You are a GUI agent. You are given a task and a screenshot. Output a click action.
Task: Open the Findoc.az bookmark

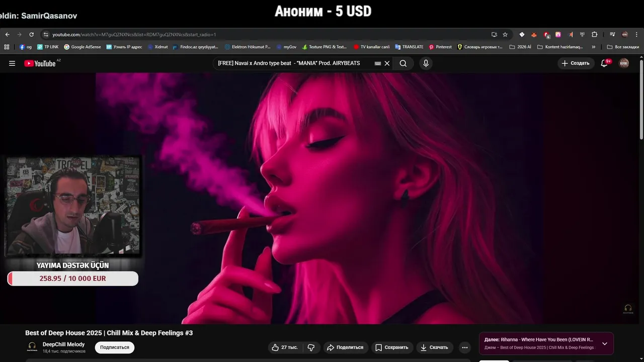(x=196, y=47)
